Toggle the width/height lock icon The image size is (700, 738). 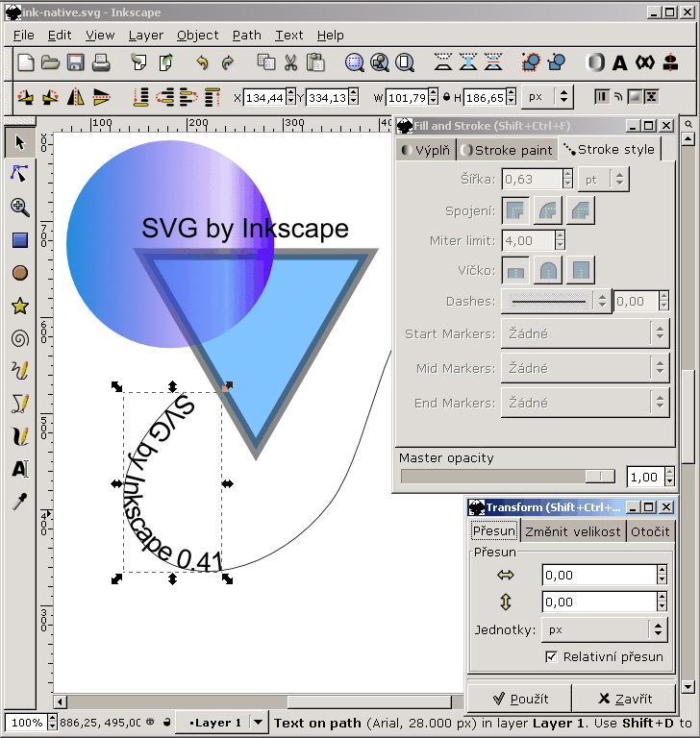click(446, 97)
